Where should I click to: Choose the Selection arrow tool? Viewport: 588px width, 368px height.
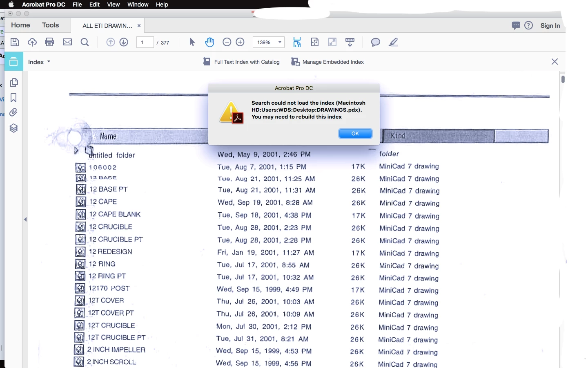click(x=192, y=42)
